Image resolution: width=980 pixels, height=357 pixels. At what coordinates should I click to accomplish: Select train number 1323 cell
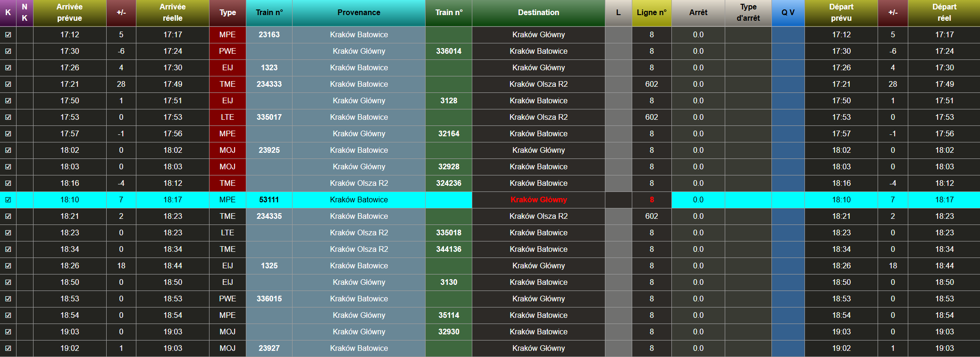(269, 67)
